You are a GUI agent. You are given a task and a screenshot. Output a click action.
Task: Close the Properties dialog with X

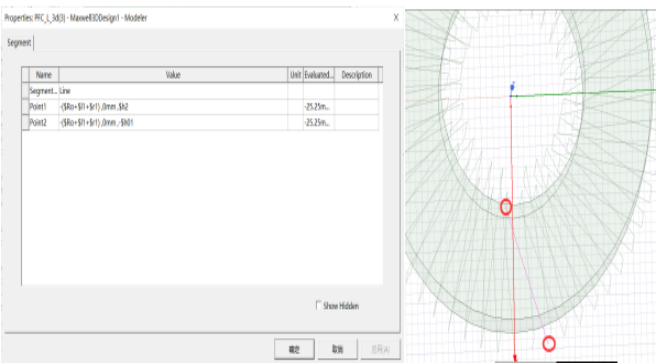click(396, 18)
